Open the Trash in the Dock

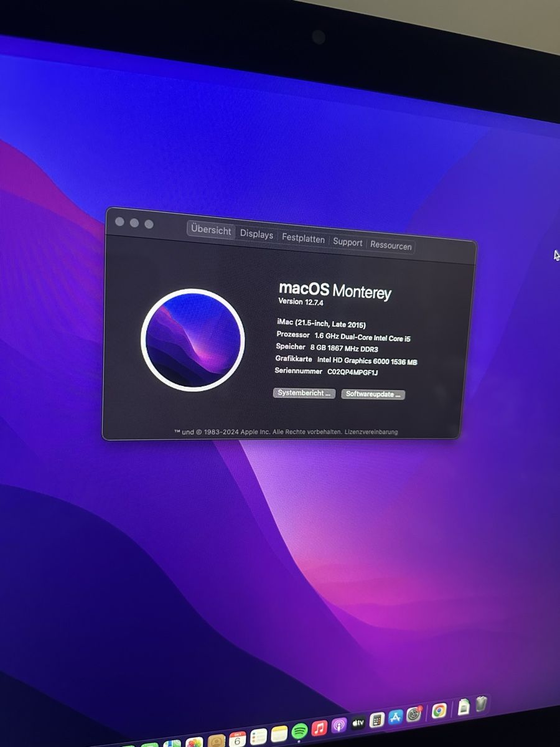click(482, 704)
